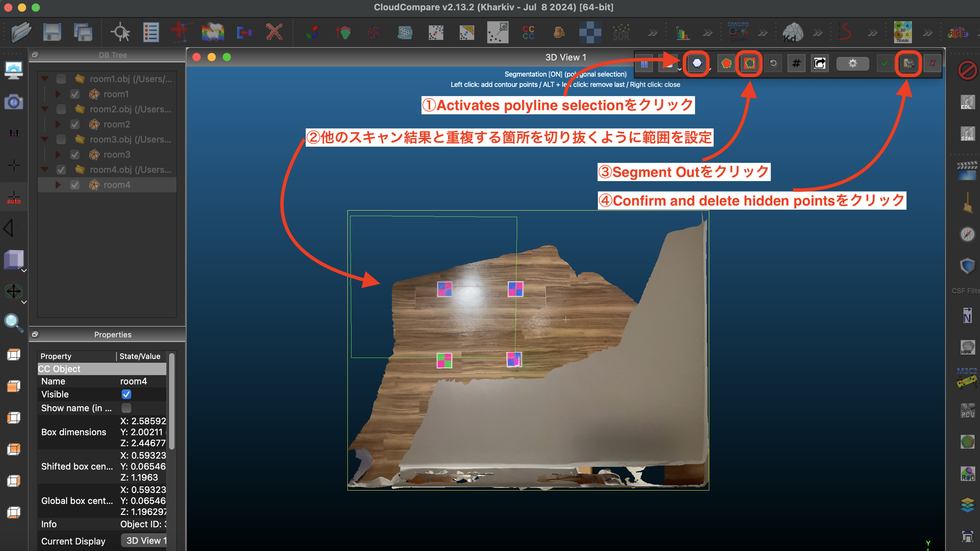Click Confirm and delete hidden points icon

coord(909,64)
